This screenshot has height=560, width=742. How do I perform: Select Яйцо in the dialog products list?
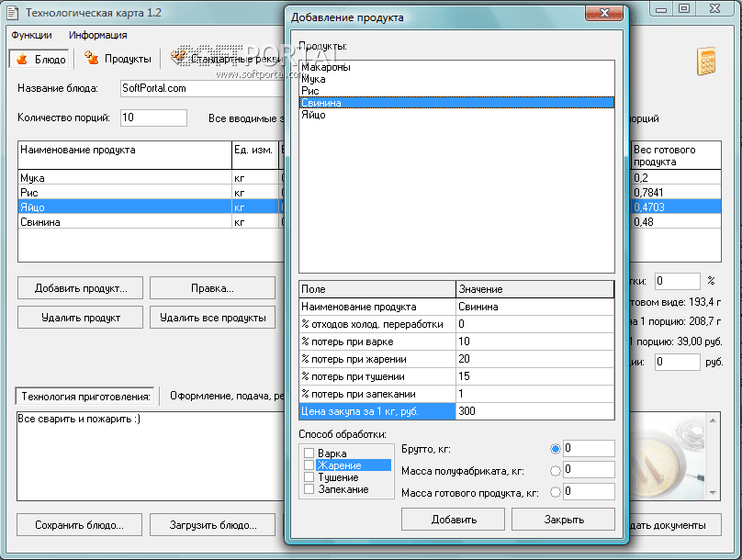pyautogui.click(x=456, y=115)
